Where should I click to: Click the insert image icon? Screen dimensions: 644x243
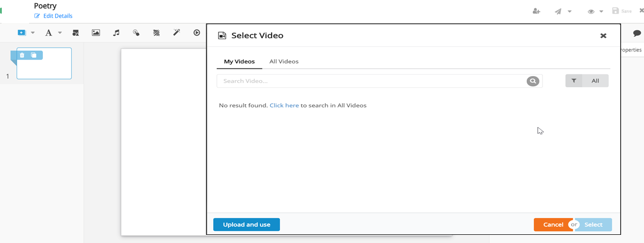click(x=96, y=33)
